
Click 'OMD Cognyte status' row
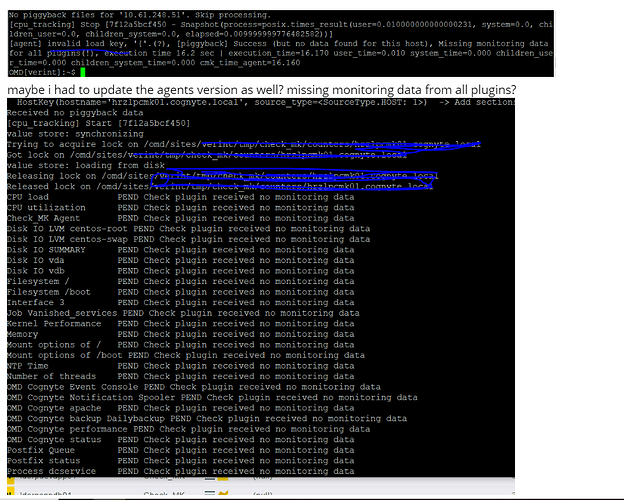(x=181, y=439)
